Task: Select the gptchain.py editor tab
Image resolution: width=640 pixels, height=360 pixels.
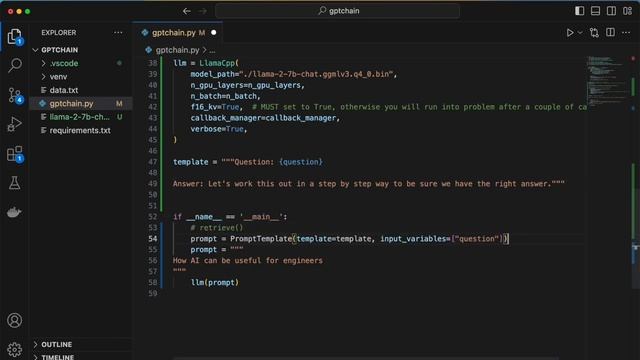Action: point(178,33)
